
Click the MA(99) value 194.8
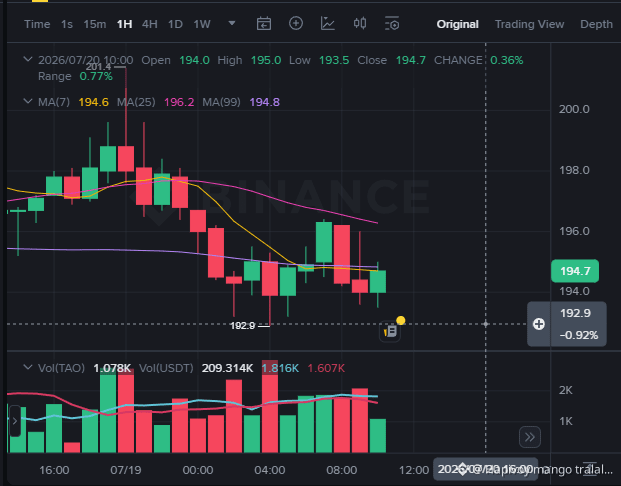[x=265, y=102]
